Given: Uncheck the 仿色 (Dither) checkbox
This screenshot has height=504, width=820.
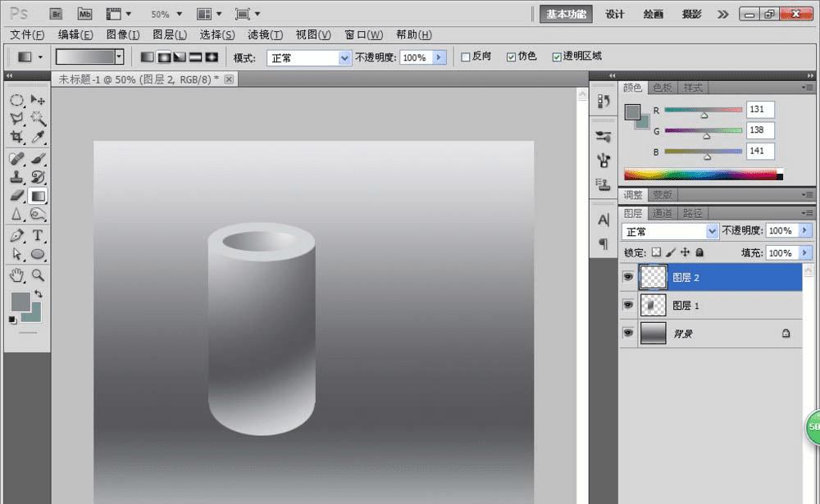Looking at the screenshot, I should (x=512, y=57).
